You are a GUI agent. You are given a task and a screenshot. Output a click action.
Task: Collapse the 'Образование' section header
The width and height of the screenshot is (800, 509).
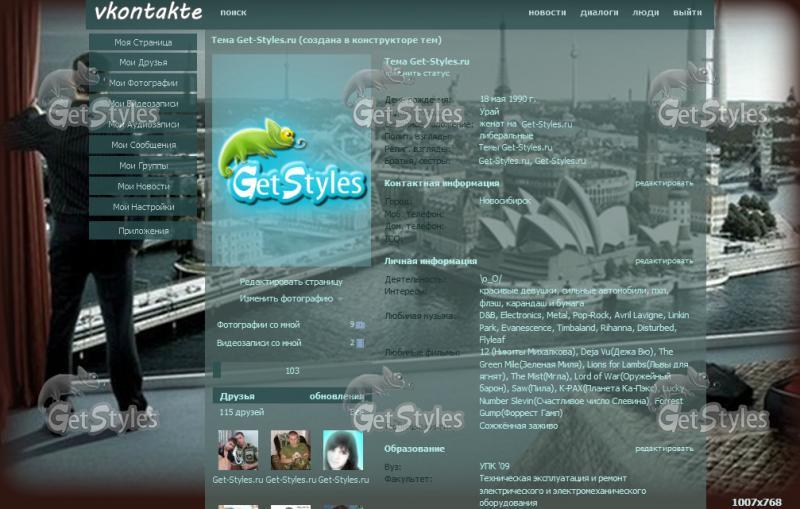coord(415,449)
